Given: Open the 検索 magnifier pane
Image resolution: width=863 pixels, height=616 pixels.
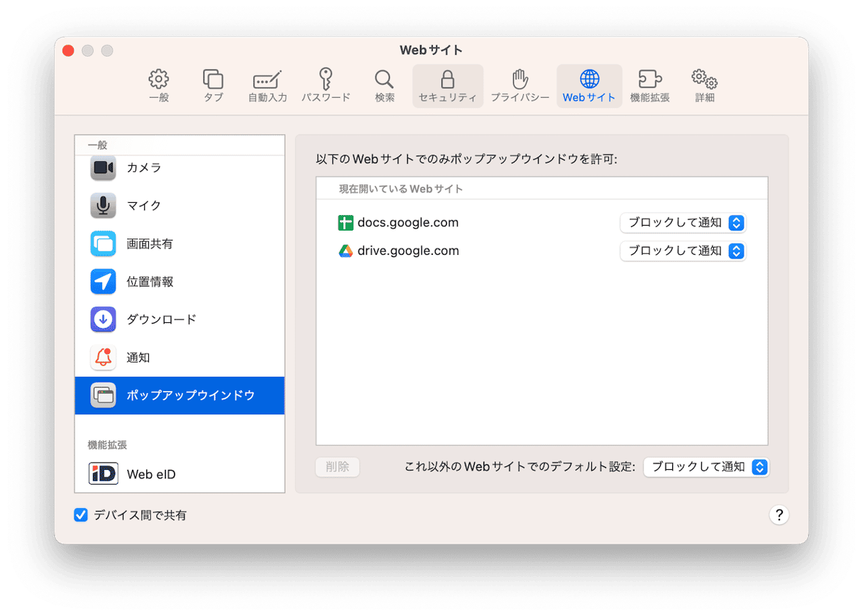Looking at the screenshot, I should (385, 86).
